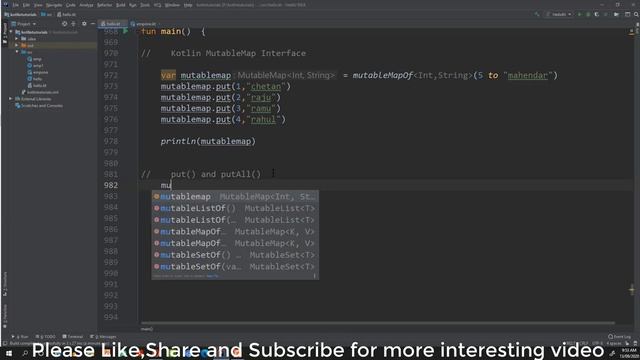The height and width of the screenshot is (360, 640).
Task: Open the Refactor menu
Action: pos(104,5)
